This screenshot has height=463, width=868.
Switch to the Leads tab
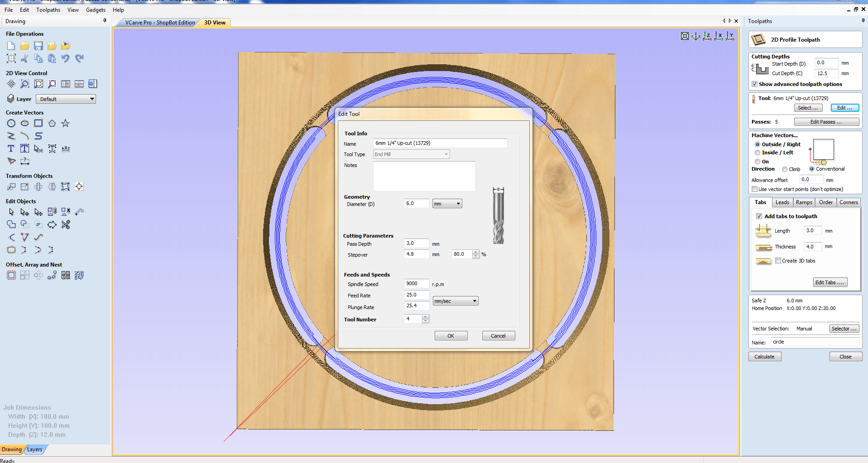(x=782, y=202)
